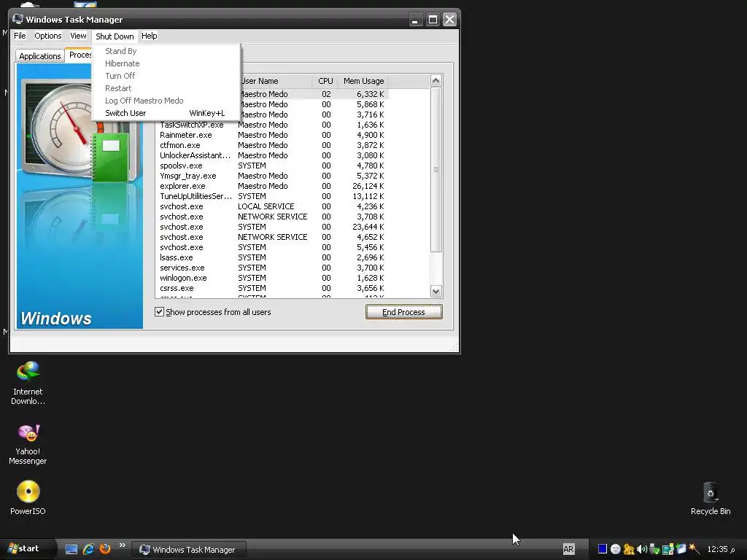This screenshot has width=747, height=560.
Task: Open the Internet Download Manager desktop icon
Action: [28, 384]
